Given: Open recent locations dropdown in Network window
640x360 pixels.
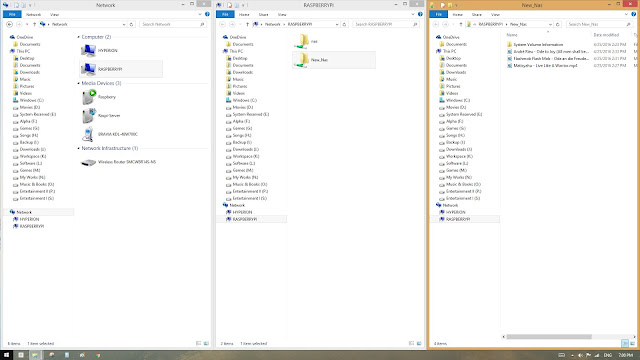Looking at the screenshot, I should [27, 24].
